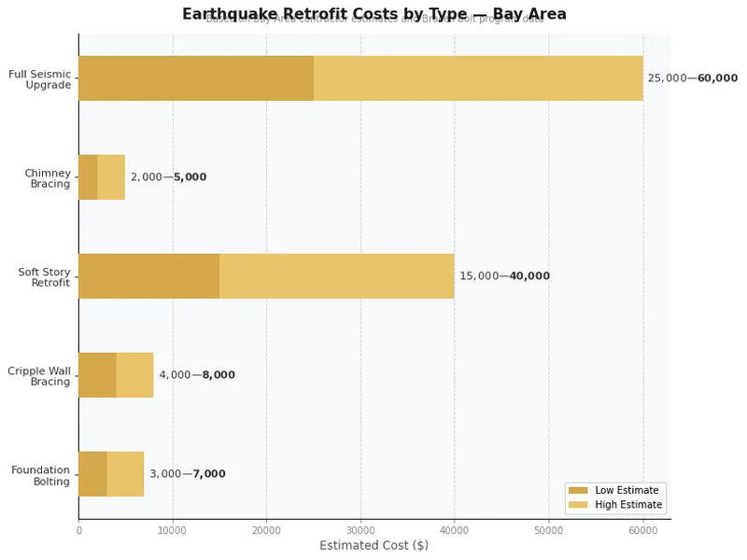Select the 4,000—8,000 value annotation
The image size is (747, 560).
tap(197, 375)
